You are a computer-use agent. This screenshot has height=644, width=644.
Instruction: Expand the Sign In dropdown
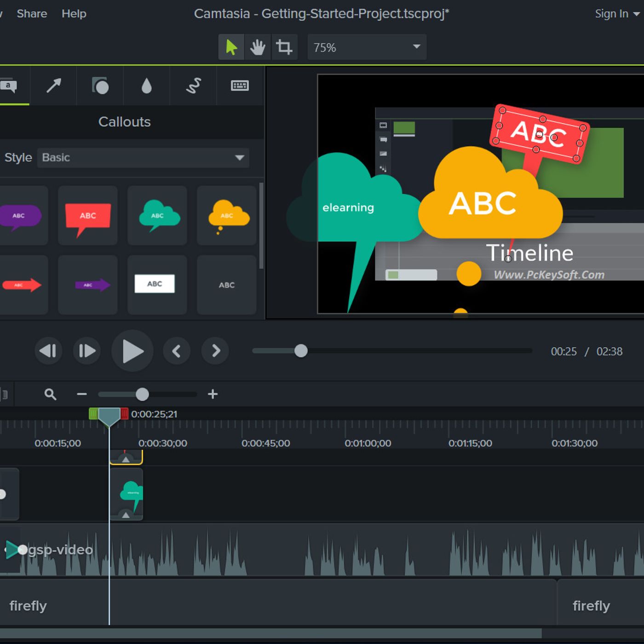pyautogui.click(x=617, y=14)
